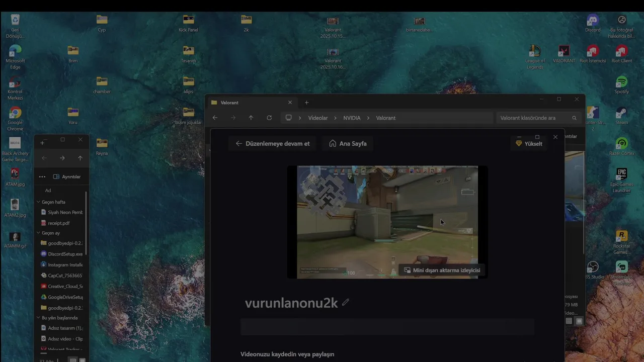Click the pencil icon next to vurunlanonu2k title

(x=346, y=302)
